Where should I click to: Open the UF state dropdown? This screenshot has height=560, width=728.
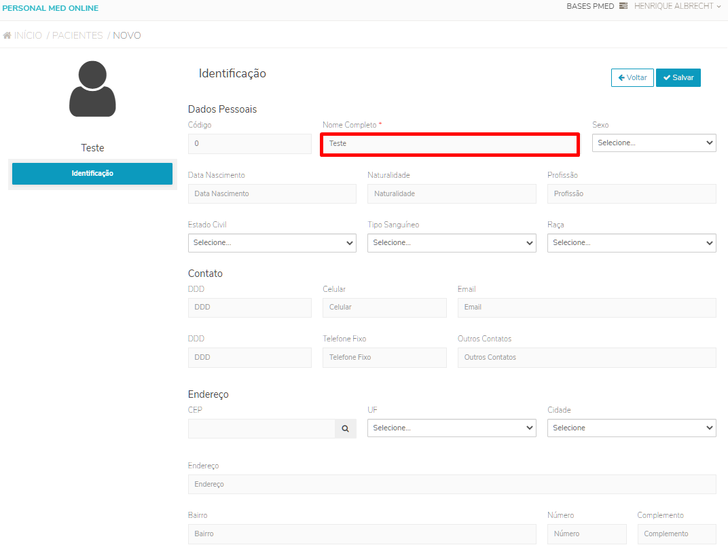click(x=452, y=428)
